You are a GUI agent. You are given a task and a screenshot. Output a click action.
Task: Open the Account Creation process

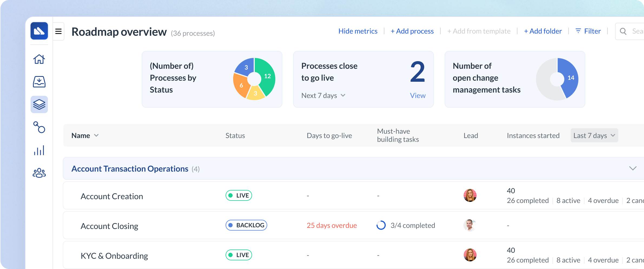[x=112, y=196]
